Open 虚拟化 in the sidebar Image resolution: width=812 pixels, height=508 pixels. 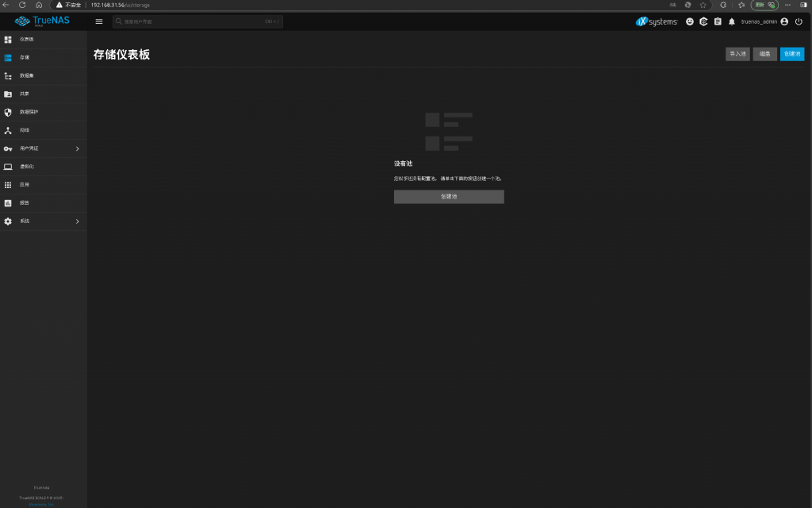coord(27,167)
